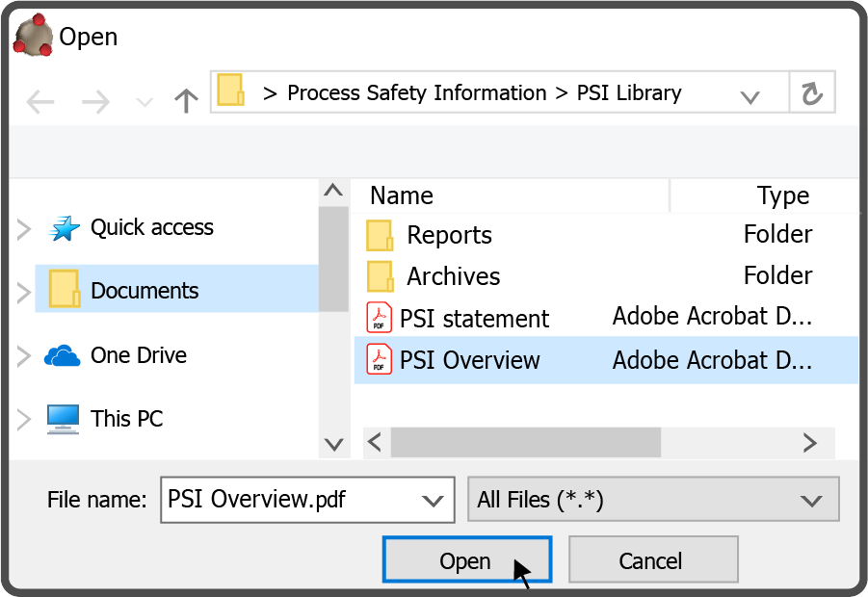
Task: Open the All Files type filter
Action: [x=811, y=500]
